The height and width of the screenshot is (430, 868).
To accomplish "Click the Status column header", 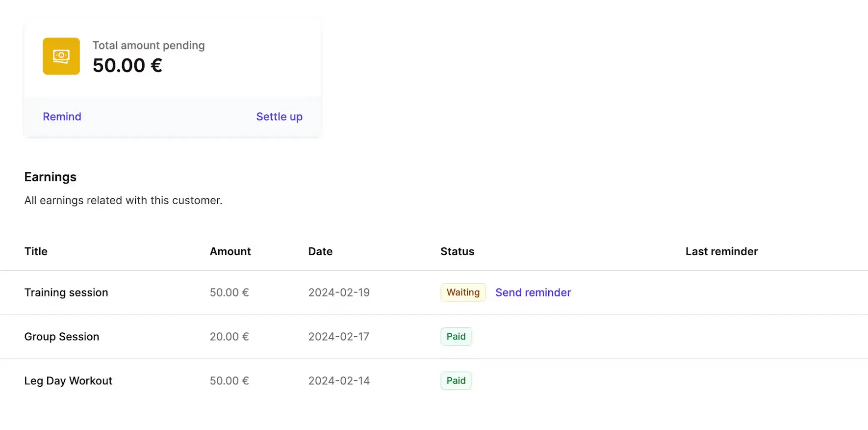I will pos(457,251).
